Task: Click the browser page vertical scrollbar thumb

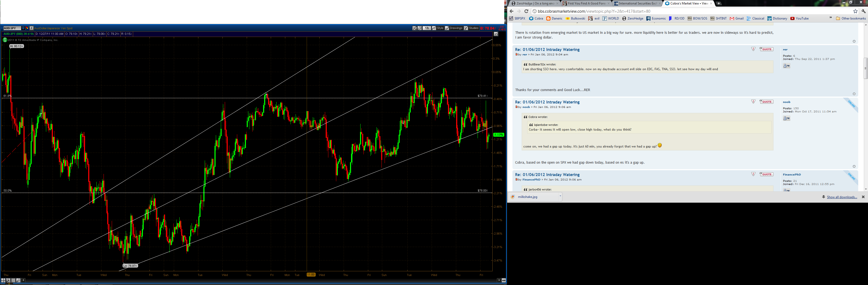Action: tap(866, 68)
